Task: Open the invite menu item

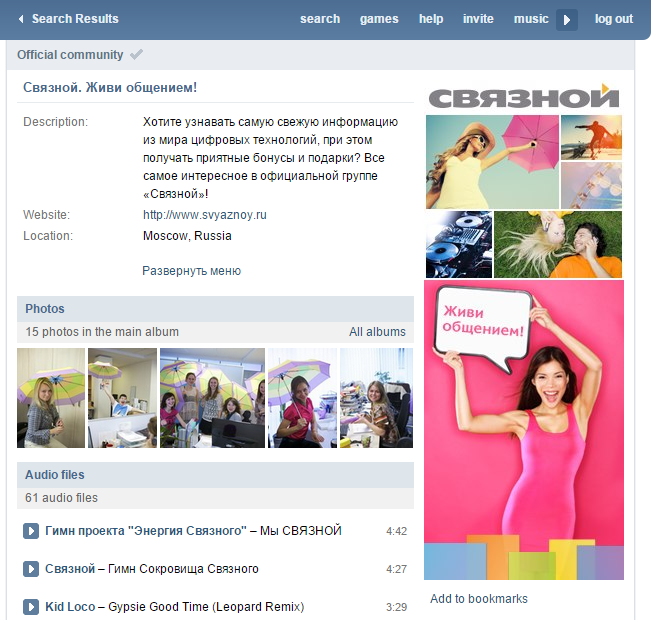Action: pyautogui.click(x=478, y=19)
